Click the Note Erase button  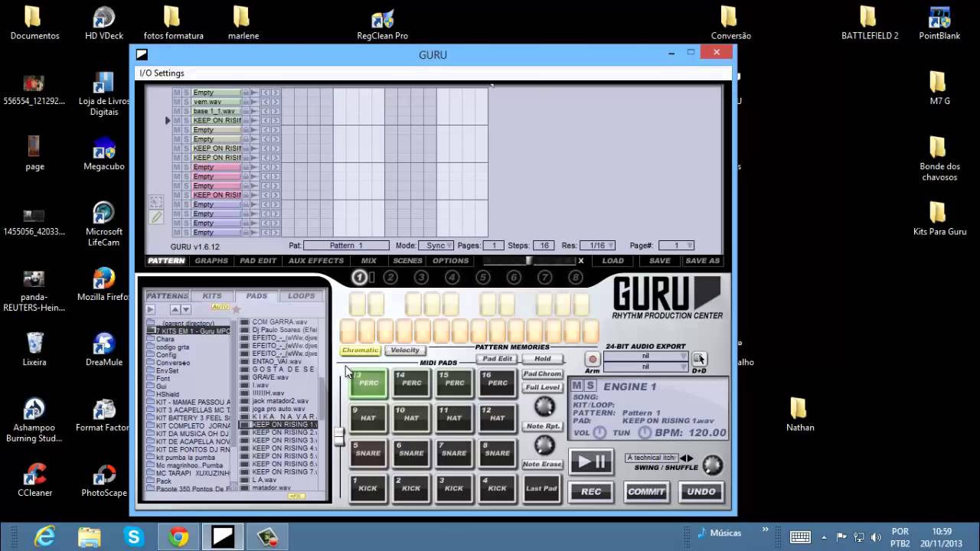(x=542, y=464)
